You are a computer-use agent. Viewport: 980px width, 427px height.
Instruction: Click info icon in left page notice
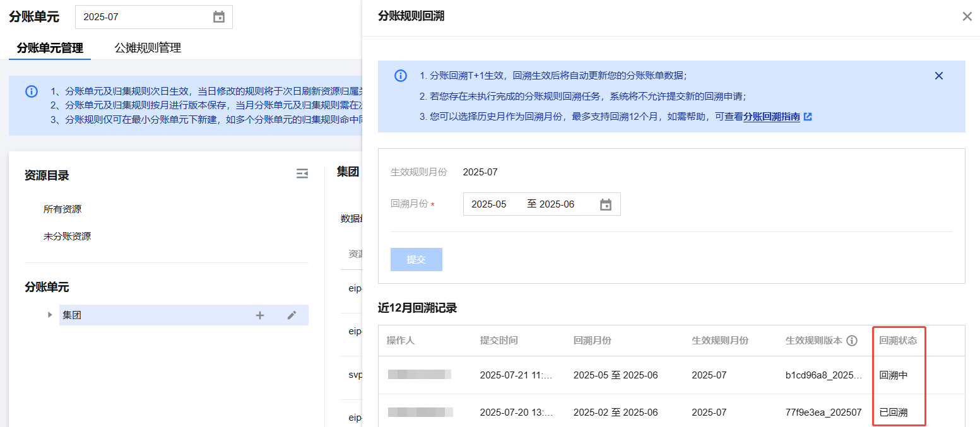32,91
